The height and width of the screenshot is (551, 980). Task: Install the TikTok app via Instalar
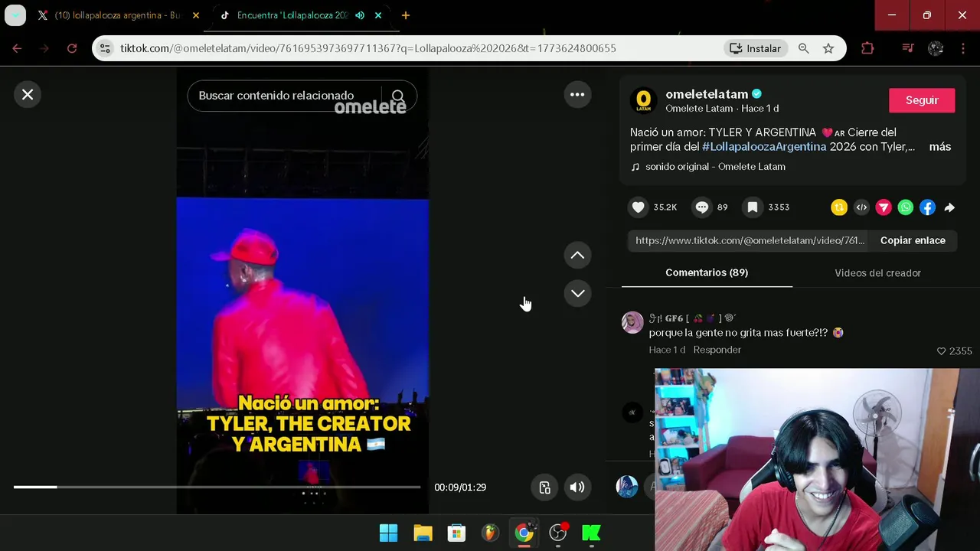[755, 48]
